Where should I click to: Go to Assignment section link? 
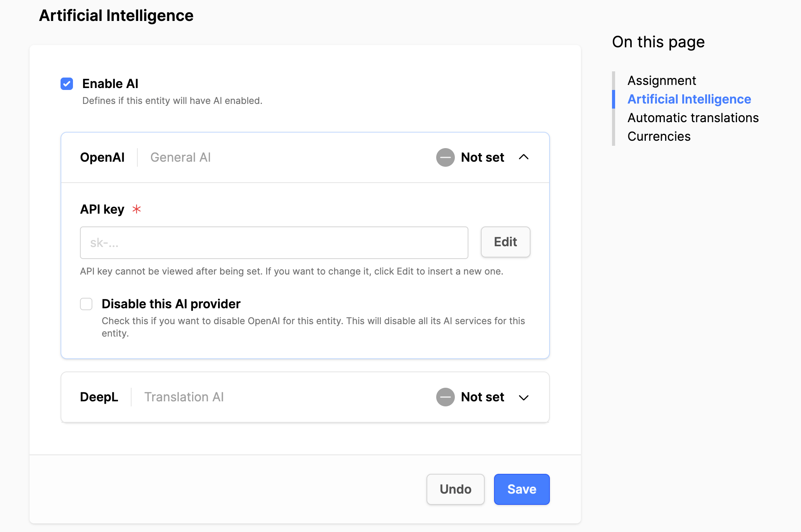[662, 81]
